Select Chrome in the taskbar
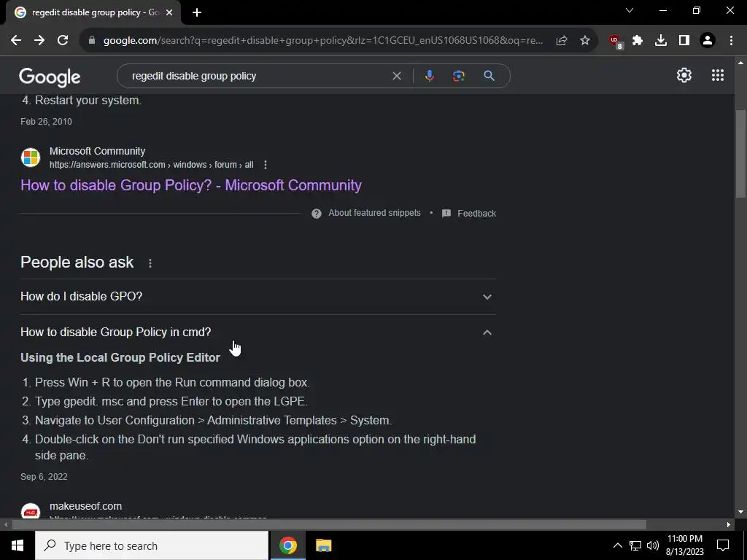Viewport: 747px width, 560px height. coord(287,545)
